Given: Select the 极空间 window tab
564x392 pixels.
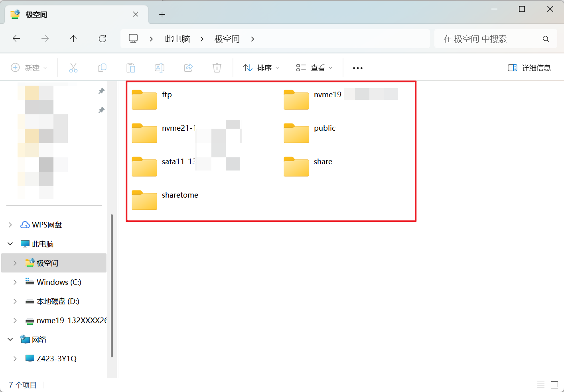Looking at the screenshot, I should 77,14.
